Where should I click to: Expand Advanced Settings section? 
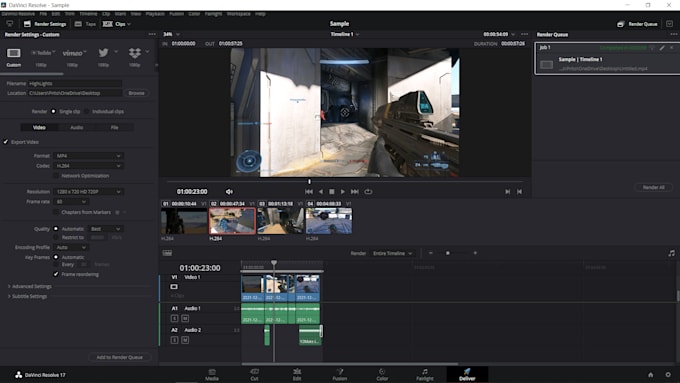[x=29, y=286]
